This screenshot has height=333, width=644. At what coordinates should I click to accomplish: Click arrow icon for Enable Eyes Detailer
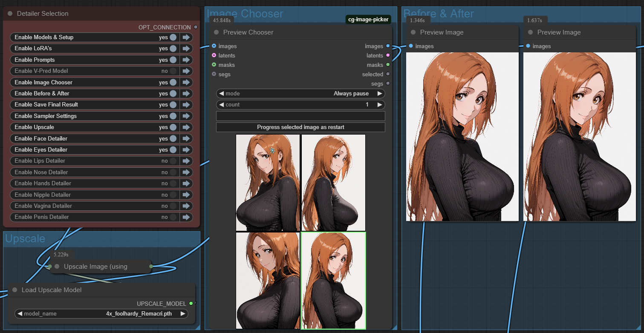[186, 150]
